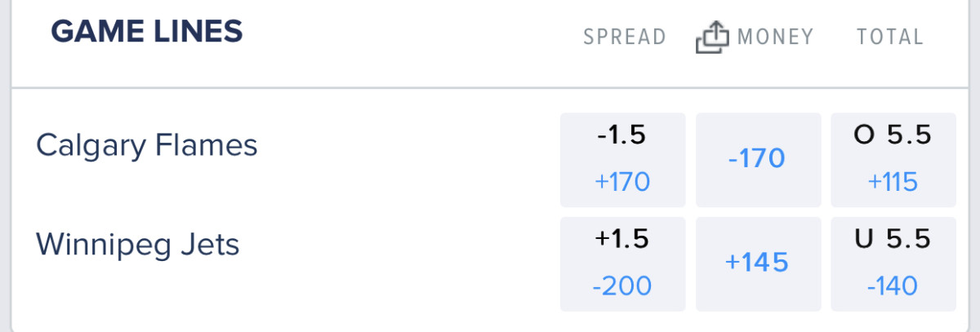Click the MONEY column header
980x332 pixels.
point(775,37)
